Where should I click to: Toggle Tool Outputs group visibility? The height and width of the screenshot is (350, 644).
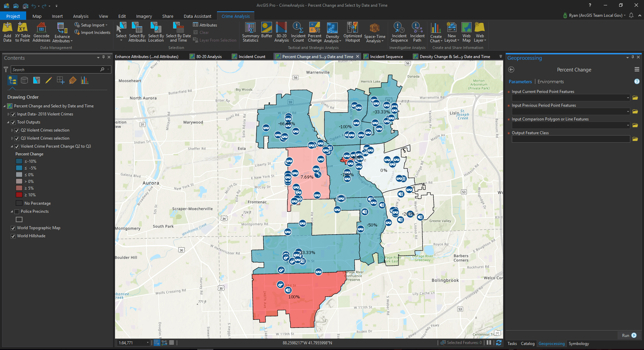coord(13,122)
